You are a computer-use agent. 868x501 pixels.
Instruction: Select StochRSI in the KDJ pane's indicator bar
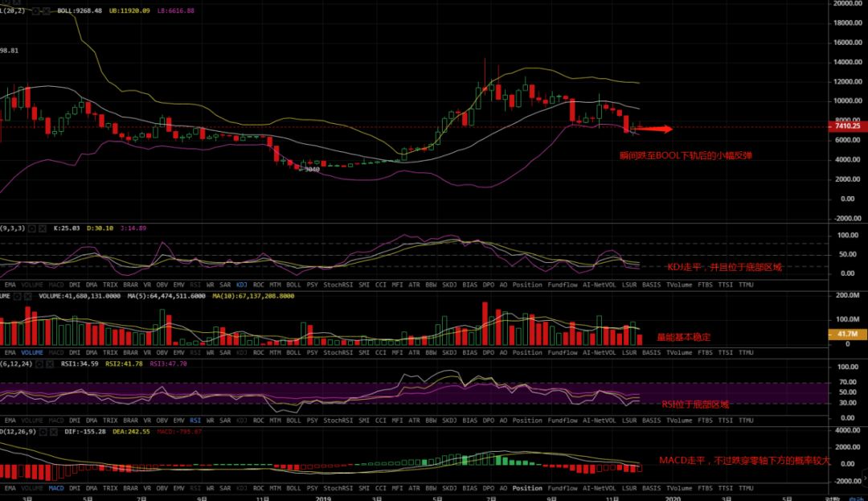[337, 285]
